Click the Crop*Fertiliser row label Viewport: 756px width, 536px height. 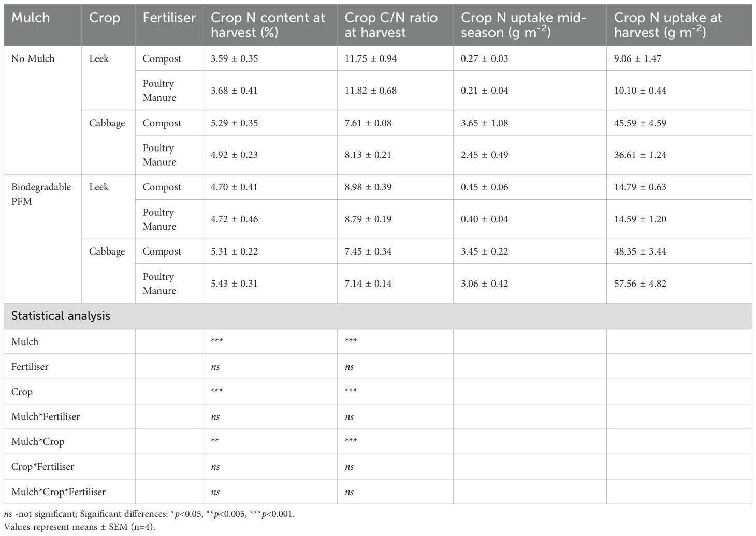click(x=42, y=467)
